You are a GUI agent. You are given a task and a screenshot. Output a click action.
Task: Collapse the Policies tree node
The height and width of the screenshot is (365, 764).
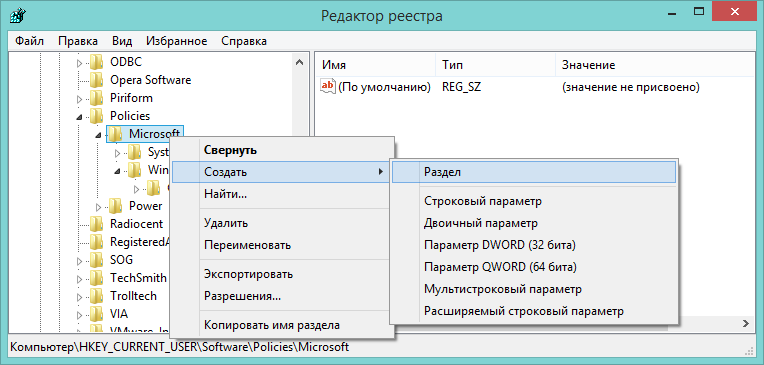(80, 117)
